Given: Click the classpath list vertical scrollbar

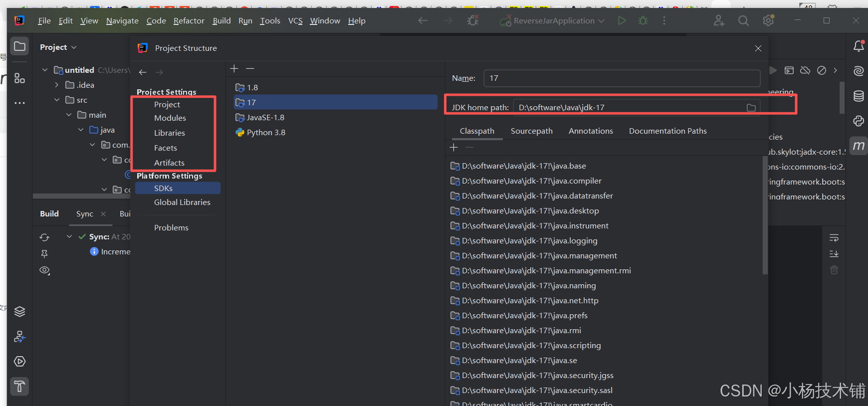Looking at the screenshot, I should (x=765, y=215).
